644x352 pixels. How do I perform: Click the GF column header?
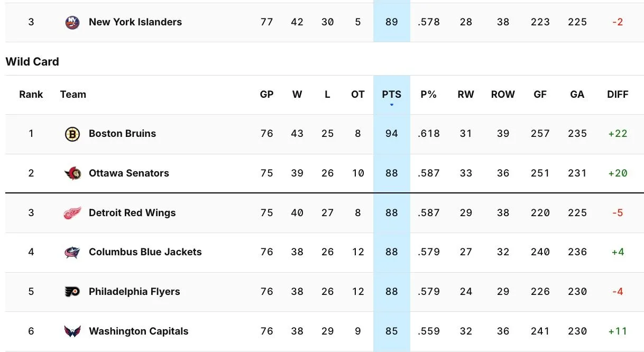click(540, 95)
